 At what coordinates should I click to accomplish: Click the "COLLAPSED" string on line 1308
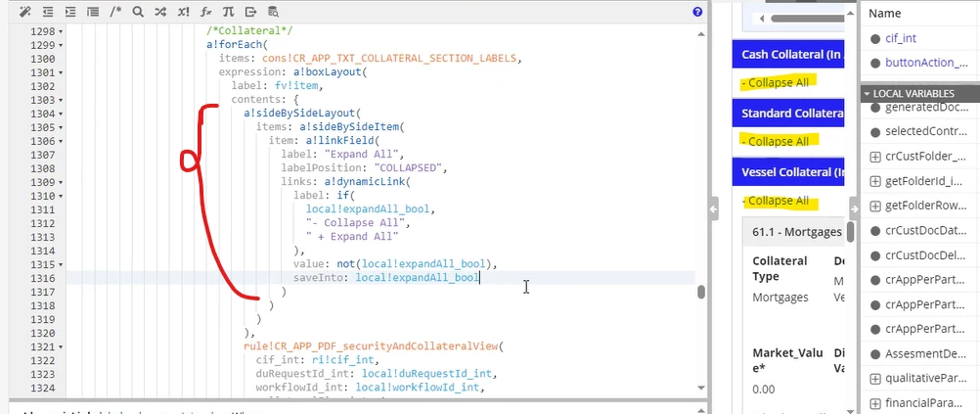tap(409, 168)
